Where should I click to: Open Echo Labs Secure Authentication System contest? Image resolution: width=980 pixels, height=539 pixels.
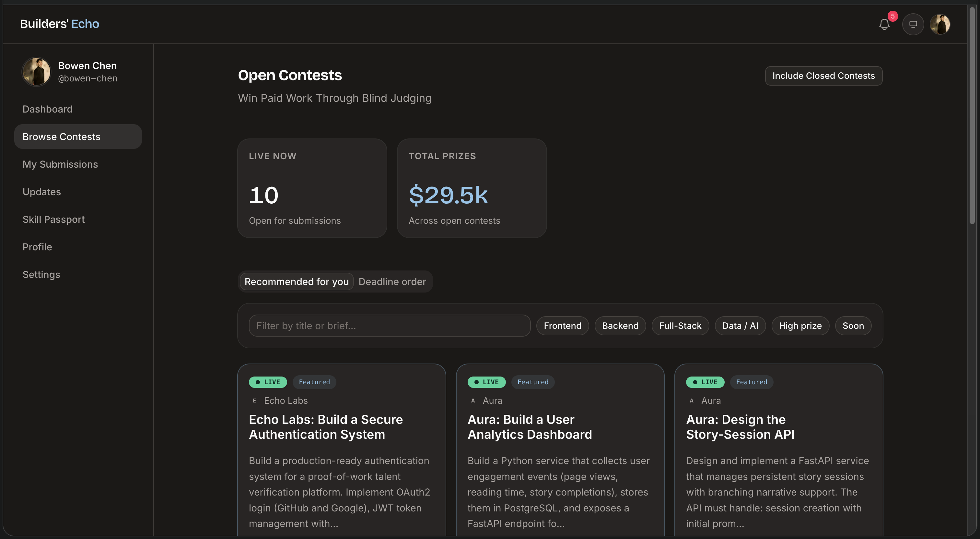(326, 427)
